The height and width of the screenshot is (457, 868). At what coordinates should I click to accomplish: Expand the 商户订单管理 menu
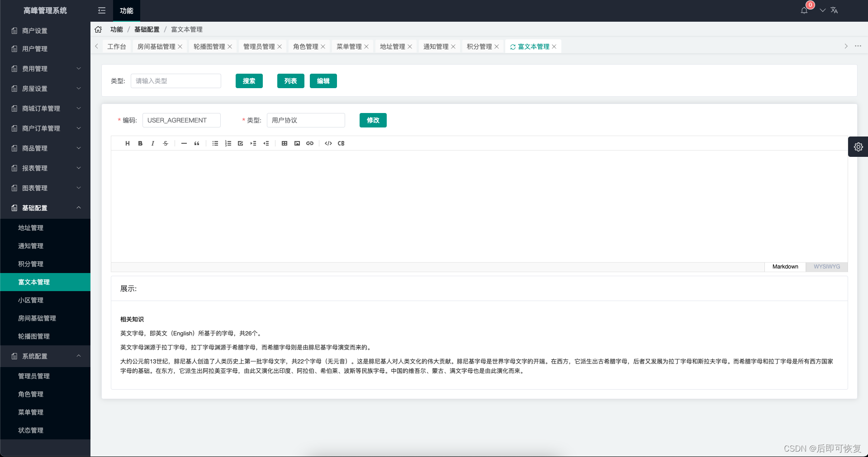tap(45, 128)
